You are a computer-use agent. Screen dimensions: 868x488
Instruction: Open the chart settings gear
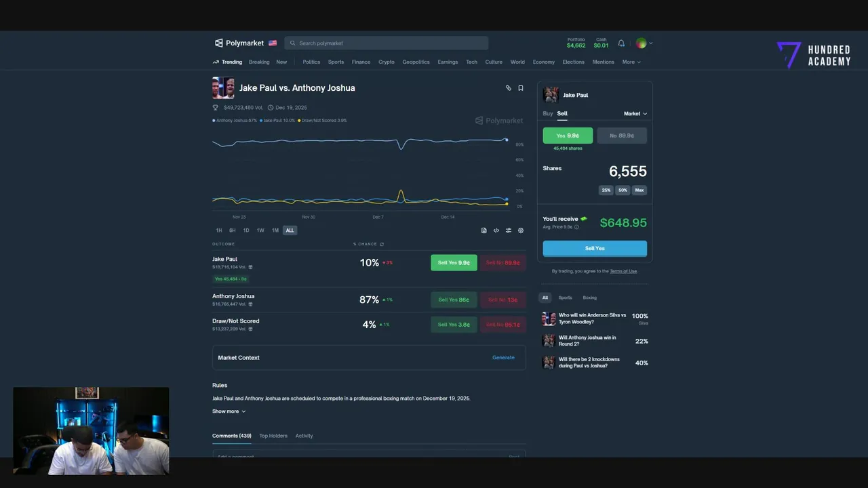tap(521, 230)
